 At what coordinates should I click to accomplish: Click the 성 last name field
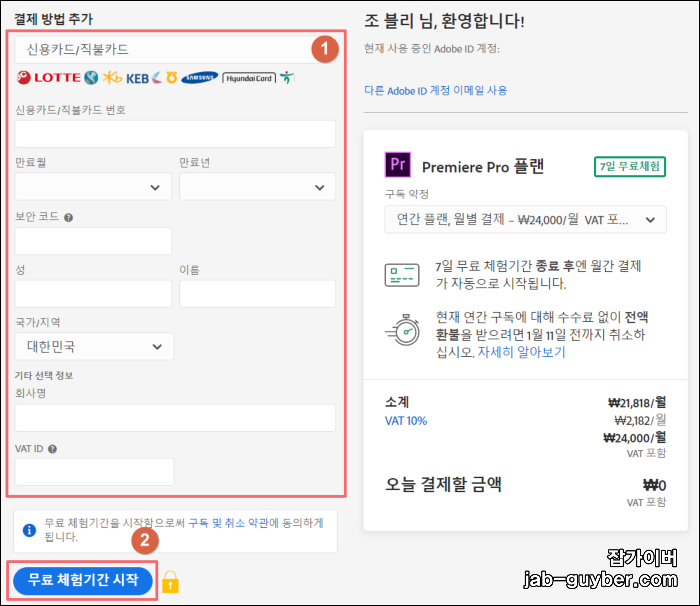(93, 294)
